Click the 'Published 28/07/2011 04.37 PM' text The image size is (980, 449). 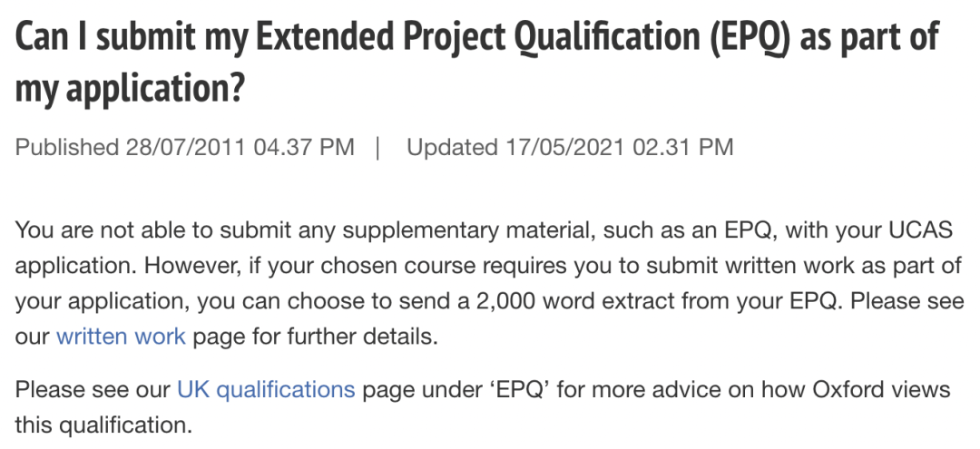point(184,147)
